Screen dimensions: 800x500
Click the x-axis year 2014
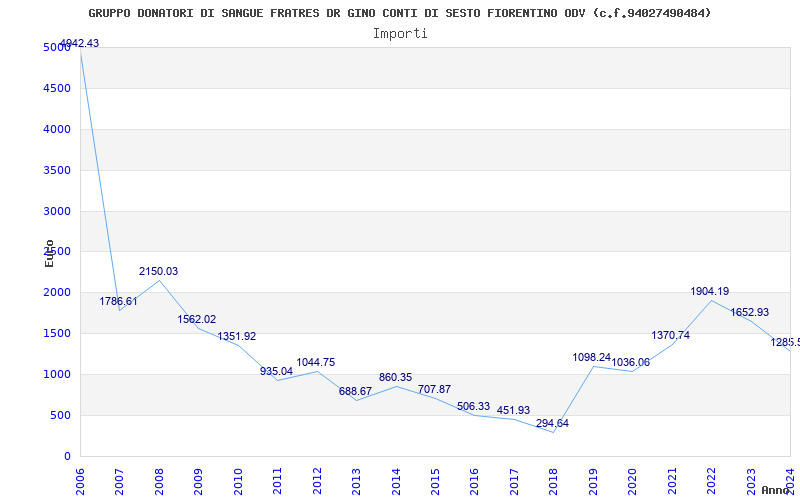coord(396,481)
